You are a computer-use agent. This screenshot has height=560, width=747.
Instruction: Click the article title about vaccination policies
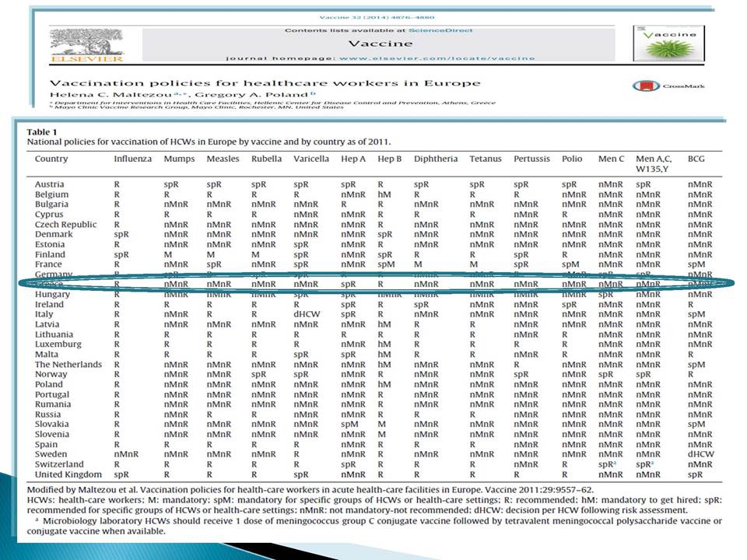(265, 83)
